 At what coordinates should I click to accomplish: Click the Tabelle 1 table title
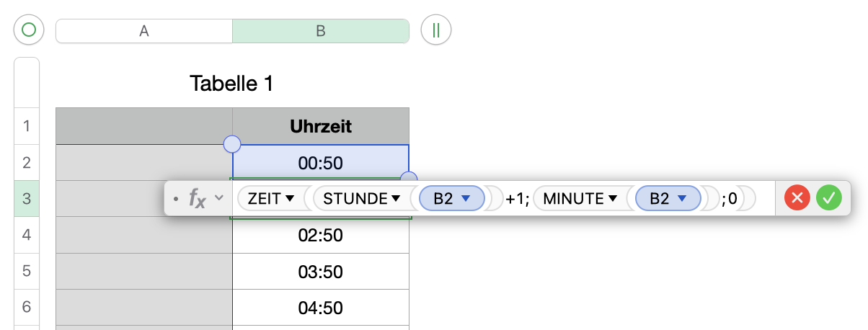pyautogui.click(x=231, y=84)
